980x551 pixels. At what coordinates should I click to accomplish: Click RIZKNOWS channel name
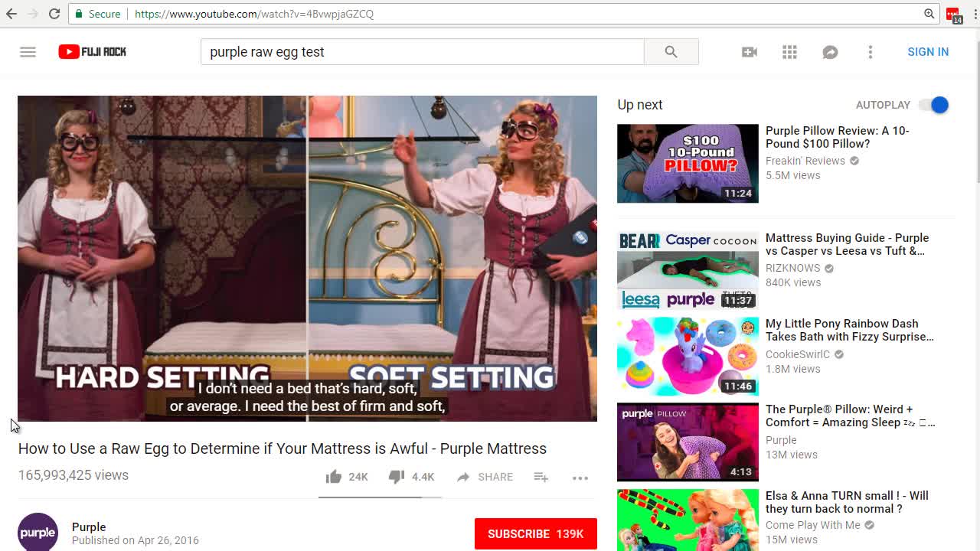793,268
